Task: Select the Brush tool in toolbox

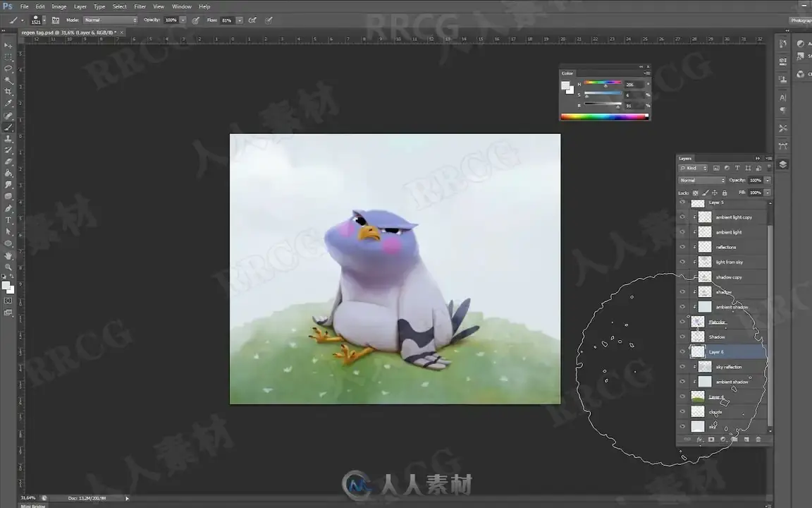Action: click(x=8, y=127)
